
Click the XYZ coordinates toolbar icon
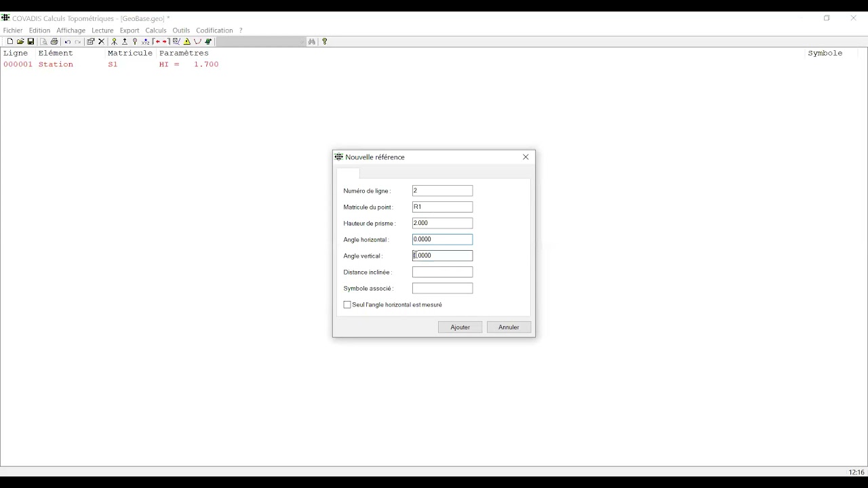tap(145, 41)
